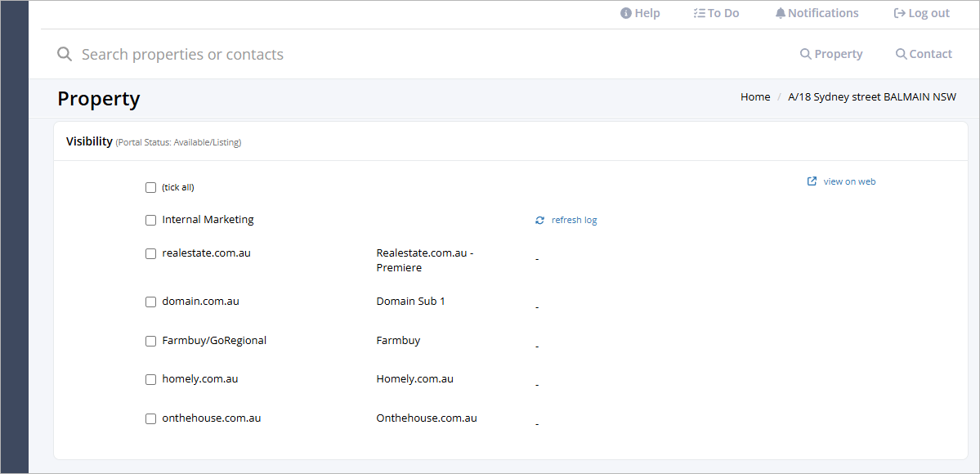
Task: Click the Log out arrow icon
Action: click(x=900, y=13)
